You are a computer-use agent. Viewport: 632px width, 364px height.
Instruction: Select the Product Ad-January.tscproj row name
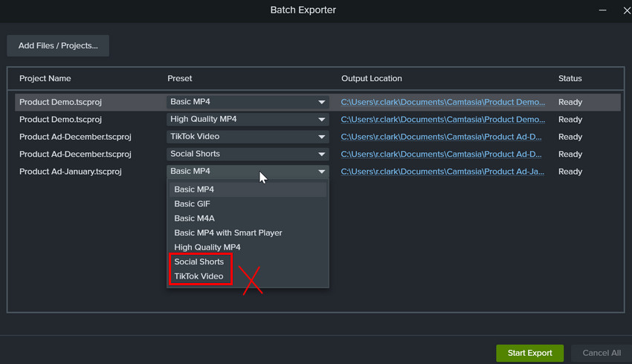pos(70,171)
